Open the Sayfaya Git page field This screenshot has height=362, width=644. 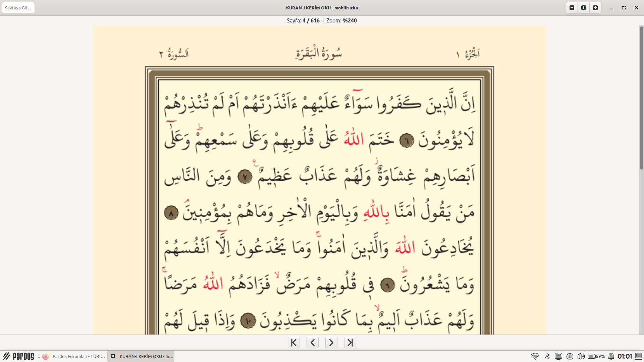(18, 8)
